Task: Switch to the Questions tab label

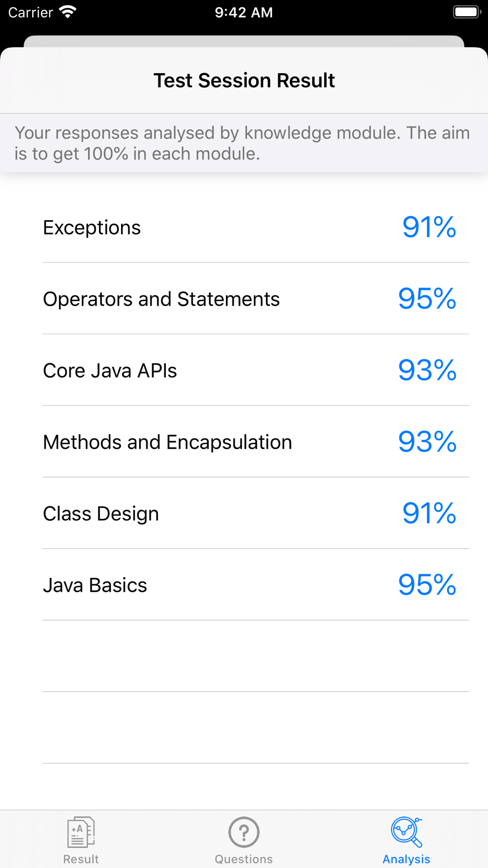Action: 244,859
